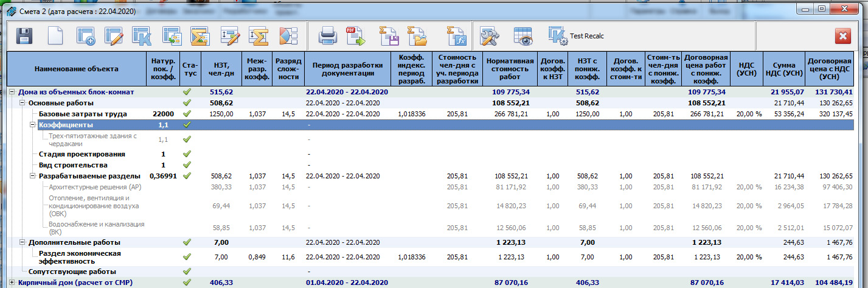Click the table with letter K icon
Image resolution: width=868 pixels, height=288 pixels.
tap(142, 36)
